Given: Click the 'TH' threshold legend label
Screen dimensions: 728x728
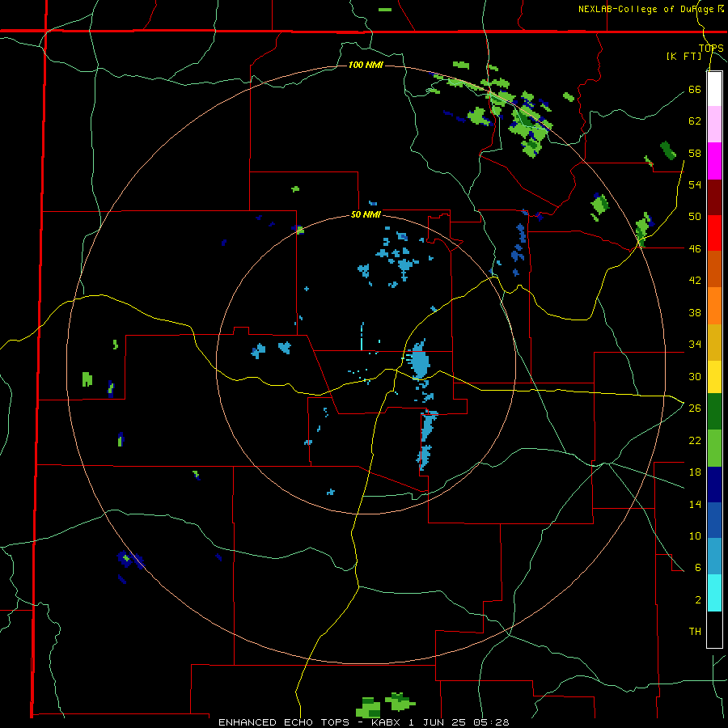Looking at the screenshot, I should [x=695, y=632].
